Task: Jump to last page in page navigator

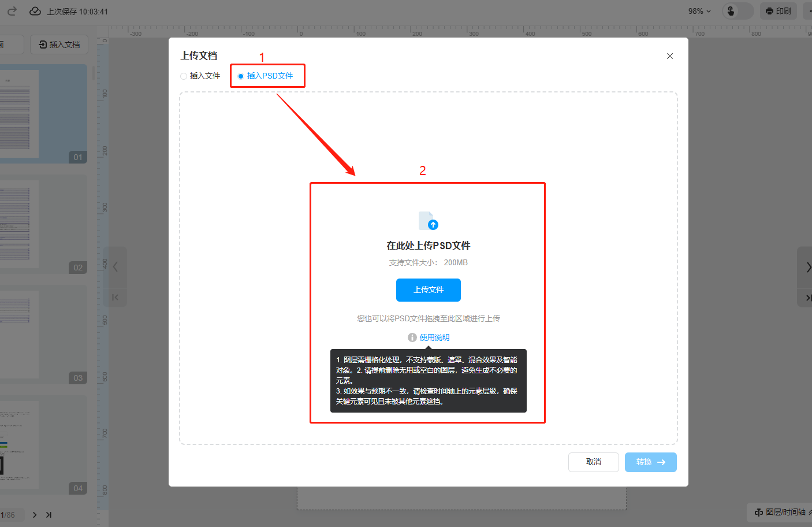Action: coord(49,515)
